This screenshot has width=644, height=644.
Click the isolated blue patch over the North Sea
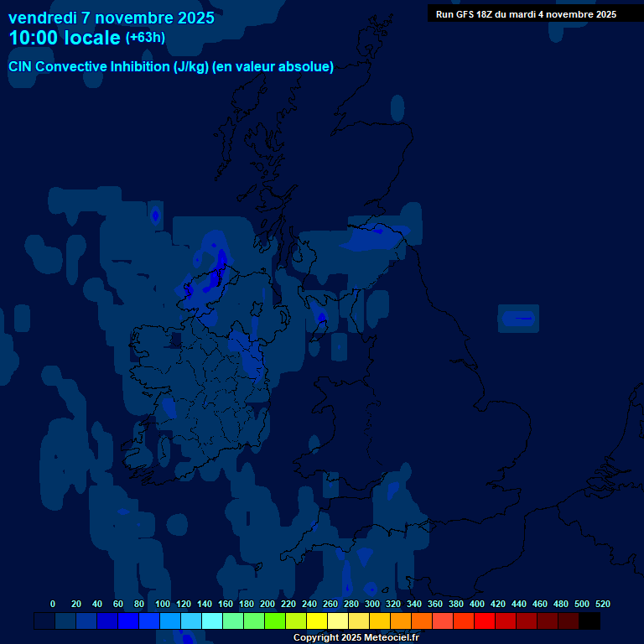tap(518, 319)
